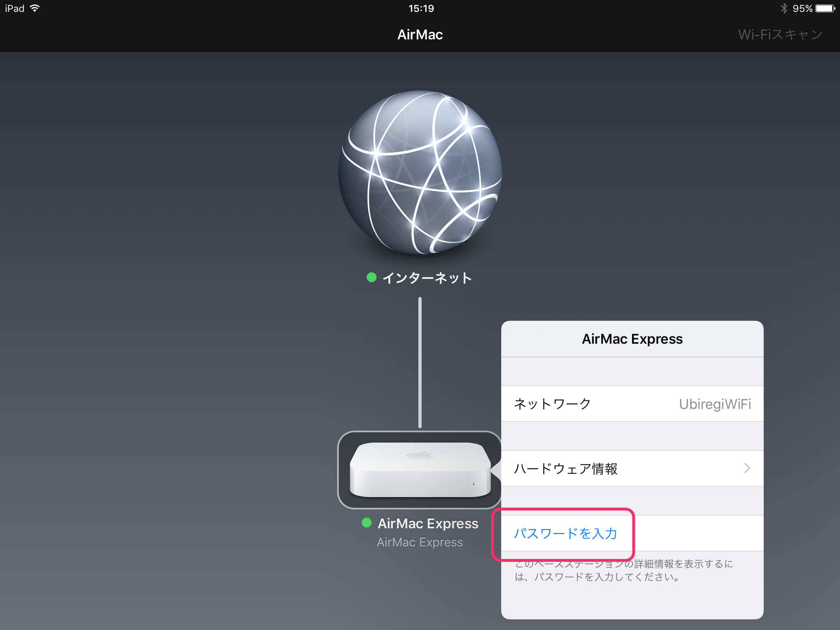840x630 pixels.
Task: Tap the Internet globe icon
Action: point(420,173)
